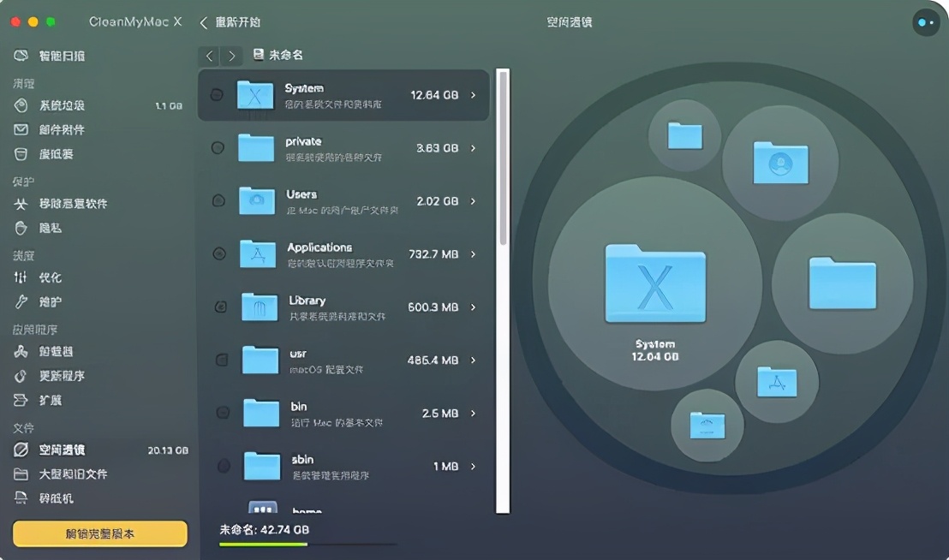Expand bin folder with its chevron
This screenshot has width=949, height=560.
(x=474, y=413)
